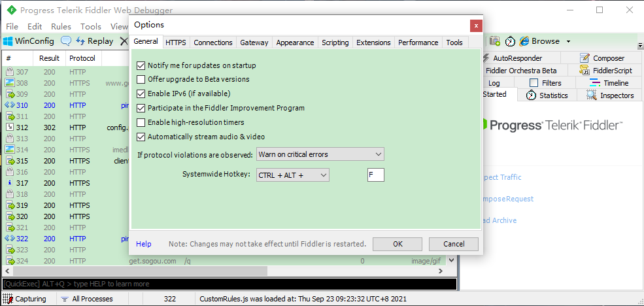Viewport: 644px width, 306px height.
Task: Click the WinConfig Windows logo icon
Action: point(8,41)
